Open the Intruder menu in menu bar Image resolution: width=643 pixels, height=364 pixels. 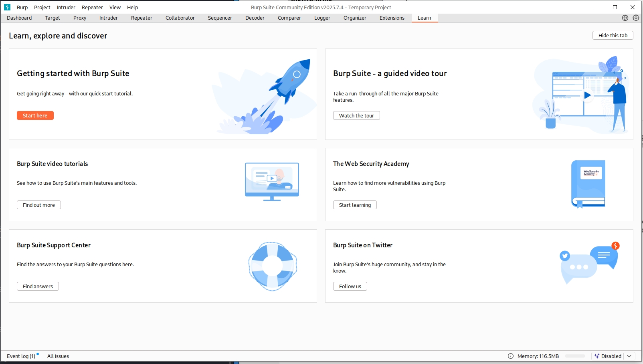(x=66, y=7)
